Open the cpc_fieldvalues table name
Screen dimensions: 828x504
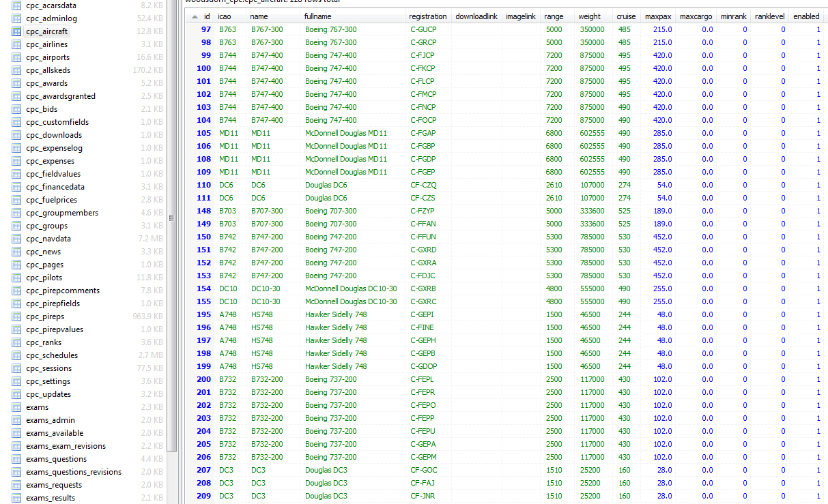point(53,174)
